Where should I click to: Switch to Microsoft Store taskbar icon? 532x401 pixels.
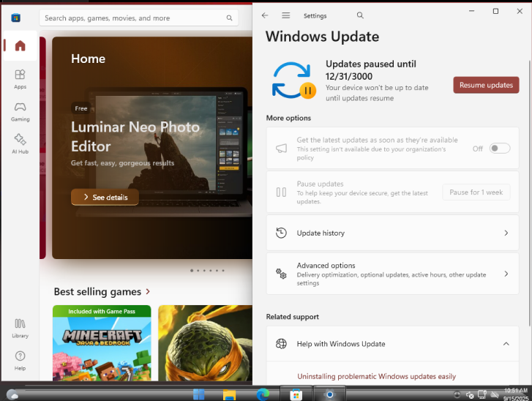point(296,394)
